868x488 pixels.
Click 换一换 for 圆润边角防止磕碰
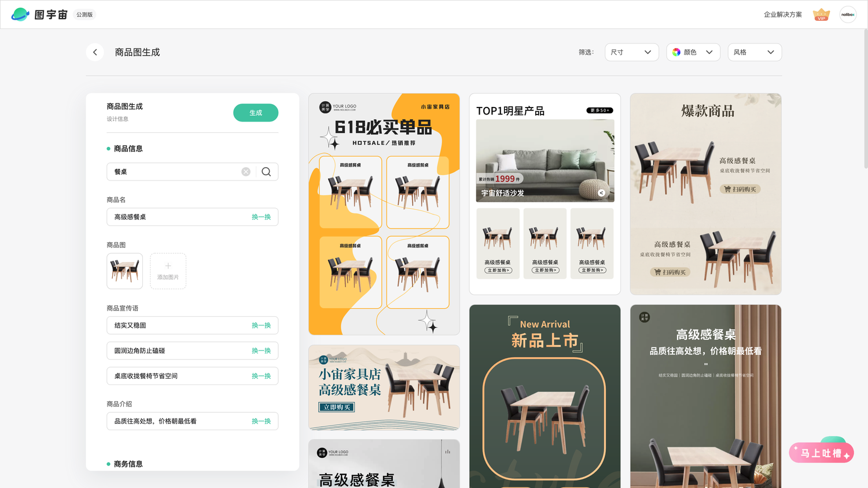tap(261, 351)
